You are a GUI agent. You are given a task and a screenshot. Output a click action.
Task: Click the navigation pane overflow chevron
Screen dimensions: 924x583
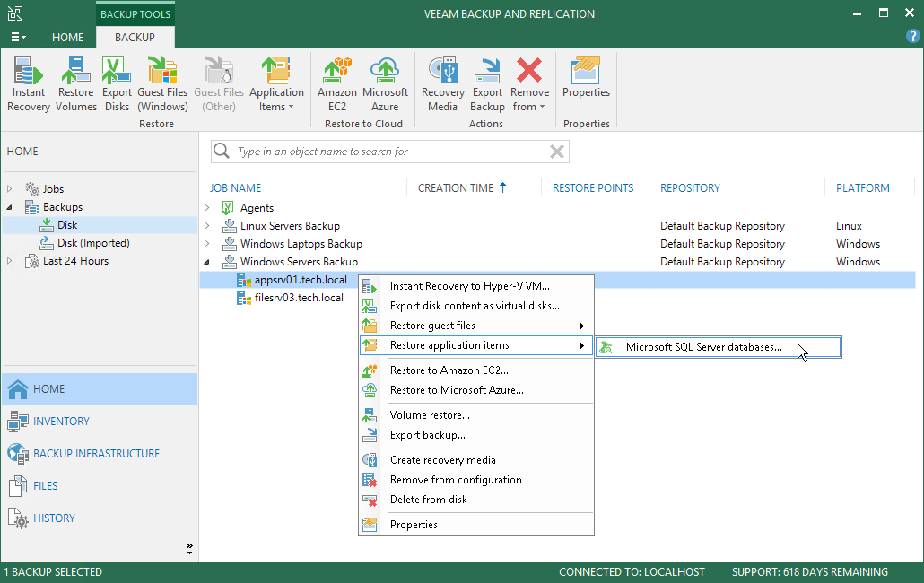pyautogui.click(x=189, y=549)
